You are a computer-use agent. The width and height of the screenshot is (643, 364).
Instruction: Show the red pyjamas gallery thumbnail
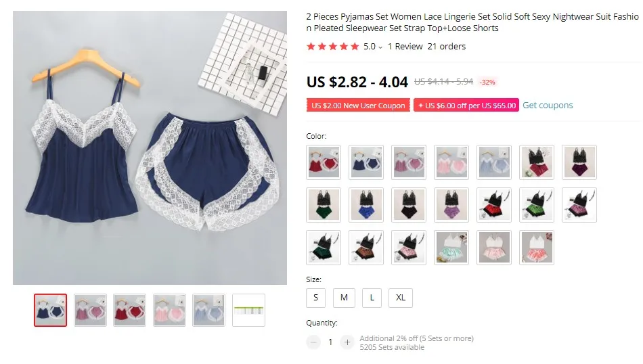click(129, 311)
